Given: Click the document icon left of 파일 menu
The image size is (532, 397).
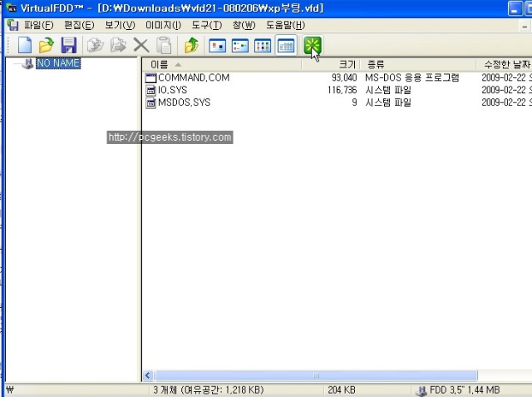Looking at the screenshot, I should 13,25.
